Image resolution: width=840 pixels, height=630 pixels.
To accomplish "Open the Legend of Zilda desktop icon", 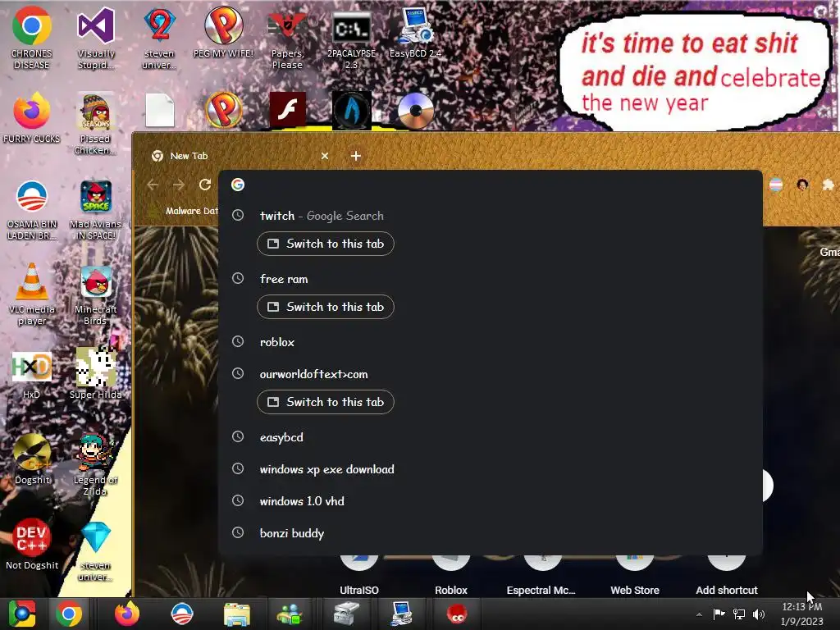I will coord(95,464).
